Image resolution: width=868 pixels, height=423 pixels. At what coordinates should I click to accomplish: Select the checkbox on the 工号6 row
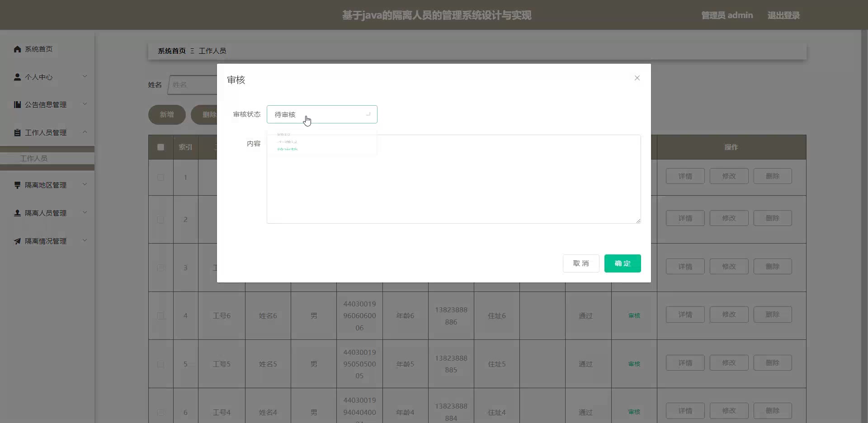point(160,315)
